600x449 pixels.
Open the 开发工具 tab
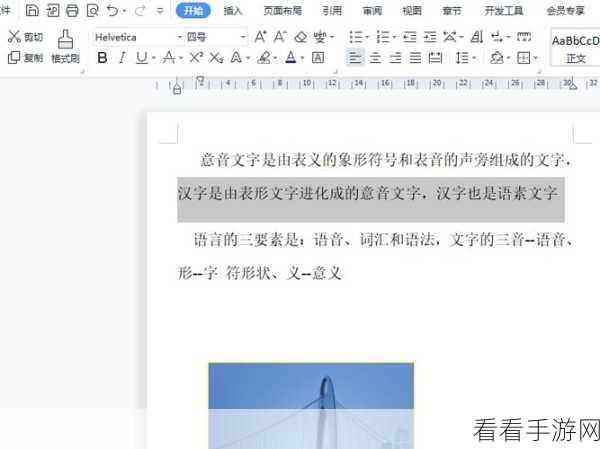tap(504, 11)
